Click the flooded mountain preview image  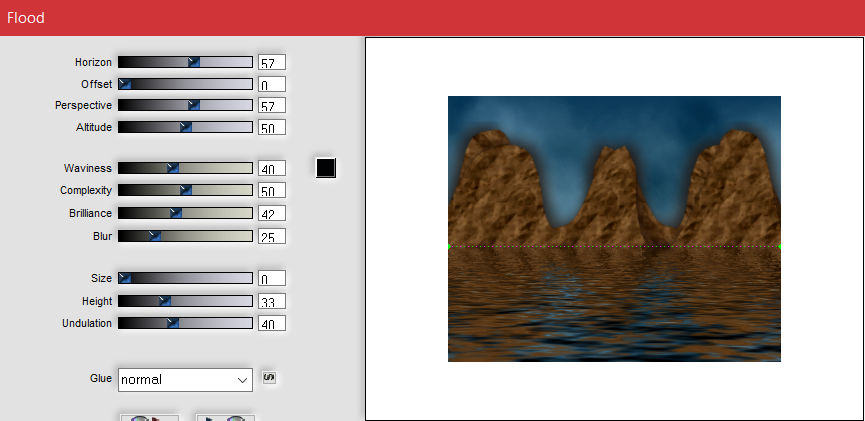pos(614,228)
